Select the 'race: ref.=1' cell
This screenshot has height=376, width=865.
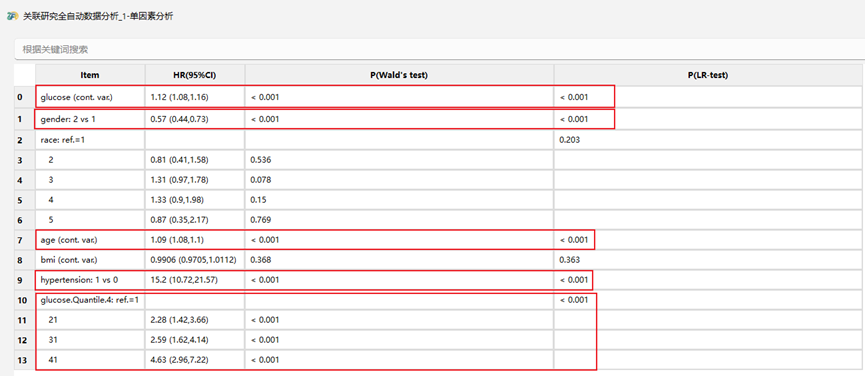(x=90, y=140)
